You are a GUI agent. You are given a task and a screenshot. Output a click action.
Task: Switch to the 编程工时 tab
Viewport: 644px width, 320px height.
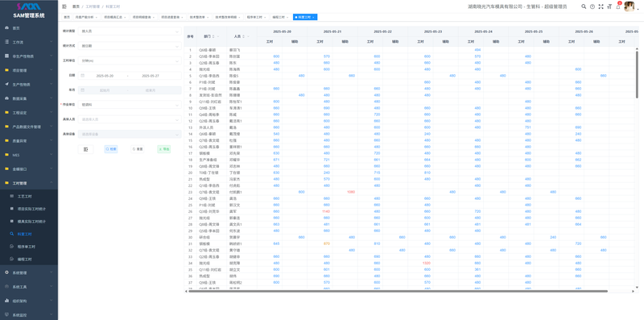[280, 17]
